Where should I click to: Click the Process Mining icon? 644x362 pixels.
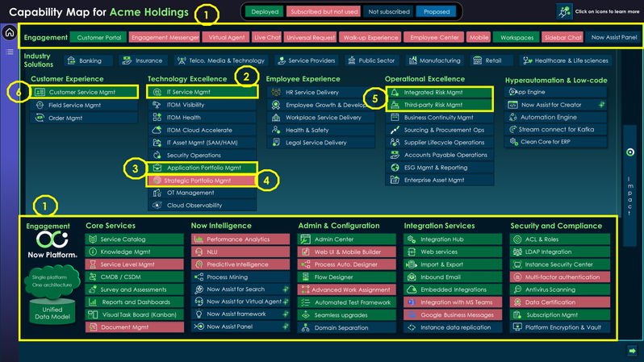pyautogui.click(x=199, y=277)
